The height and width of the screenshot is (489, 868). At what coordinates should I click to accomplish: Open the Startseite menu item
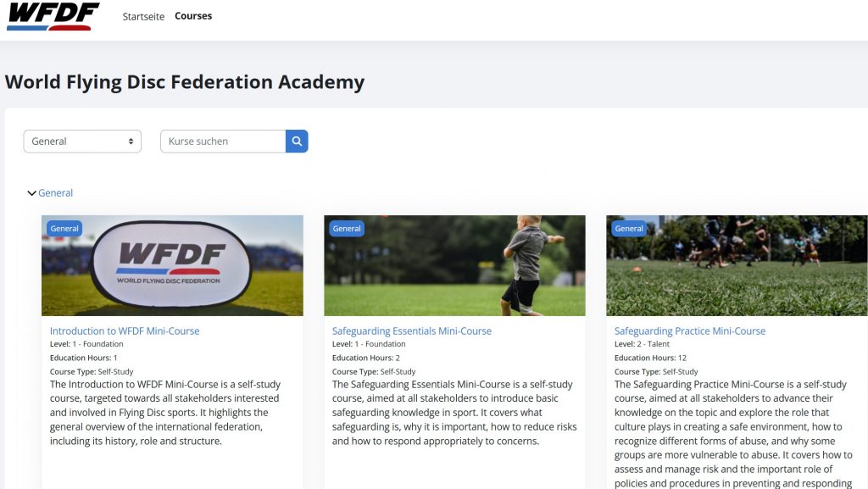point(143,17)
